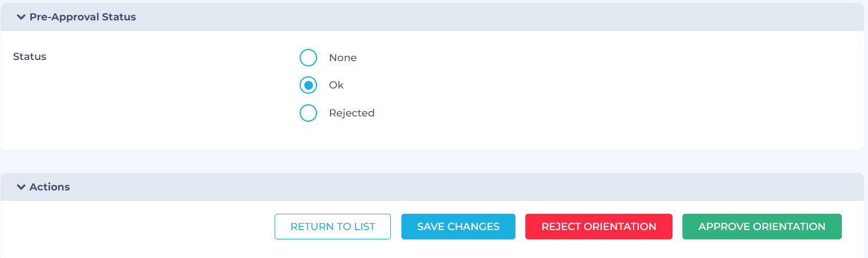
Task: Click the blank Actions header bar area
Action: pos(465,187)
